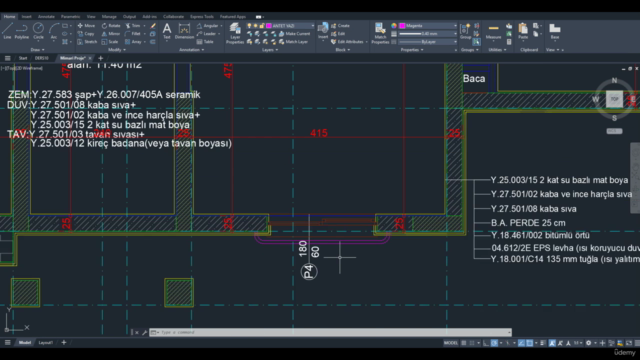This screenshot has width=640, height=360.
Task: Open the Insert ribbon tab
Action: pos(27,17)
